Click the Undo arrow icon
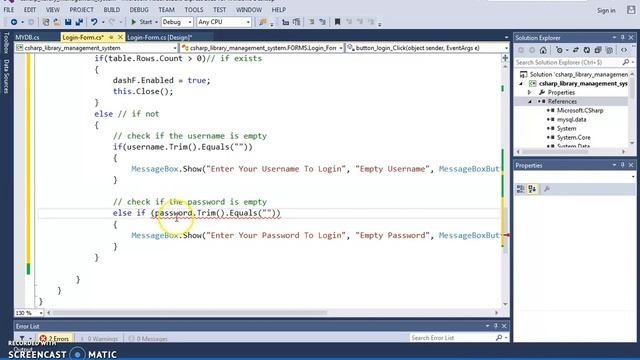This screenshot has height=360, width=640. click(94, 22)
